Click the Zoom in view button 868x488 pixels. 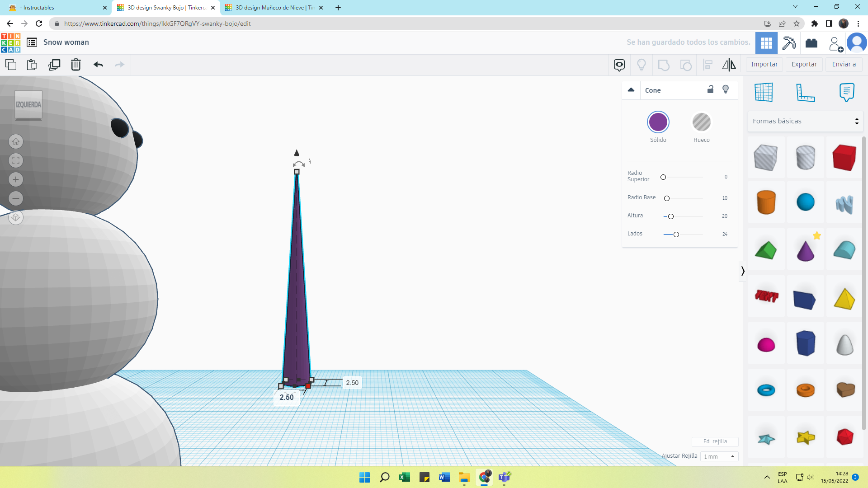16,179
